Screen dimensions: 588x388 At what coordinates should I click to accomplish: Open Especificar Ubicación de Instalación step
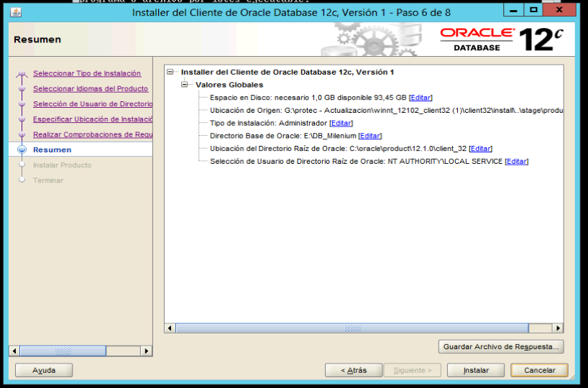(93, 119)
